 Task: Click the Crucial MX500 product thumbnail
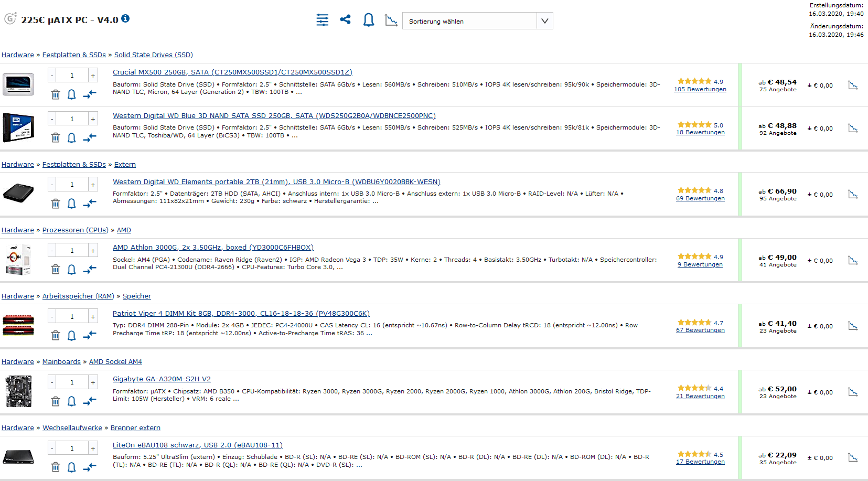(x=18, y=84)
